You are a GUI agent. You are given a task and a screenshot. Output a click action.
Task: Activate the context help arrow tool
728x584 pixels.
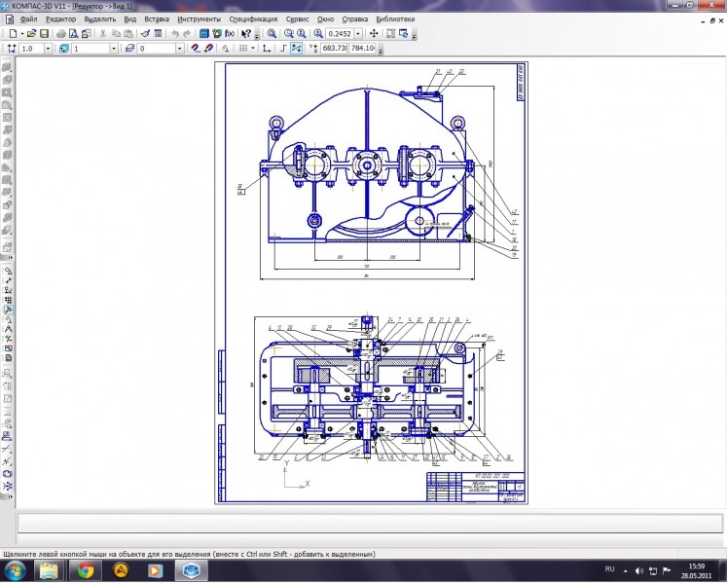click(x=245, y=33)
